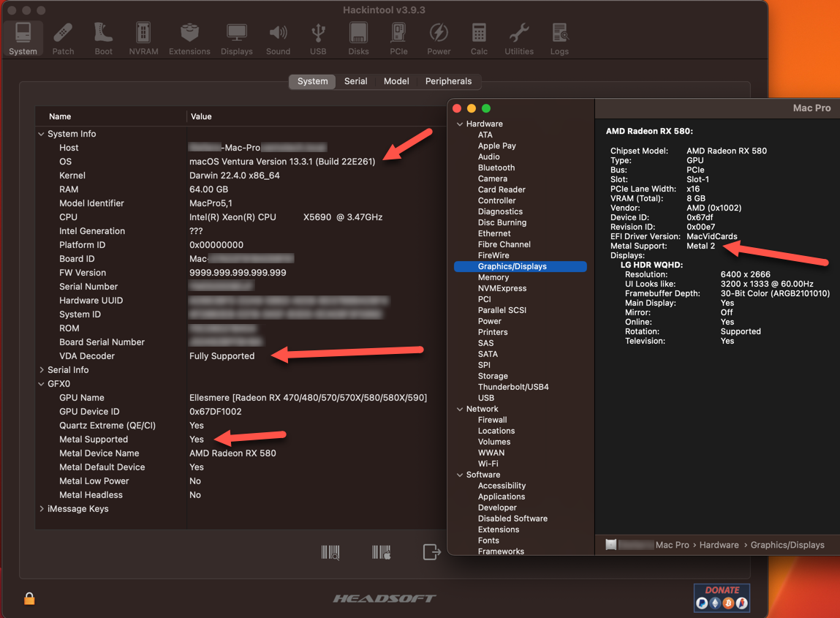
Task: Open the Calc toolbar icon
Action: 479,39
